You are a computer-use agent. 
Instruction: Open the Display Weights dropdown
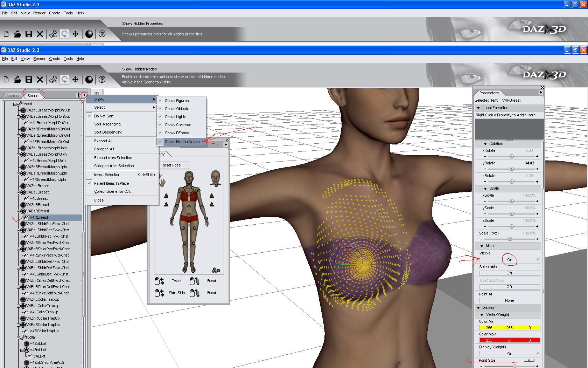509,354
